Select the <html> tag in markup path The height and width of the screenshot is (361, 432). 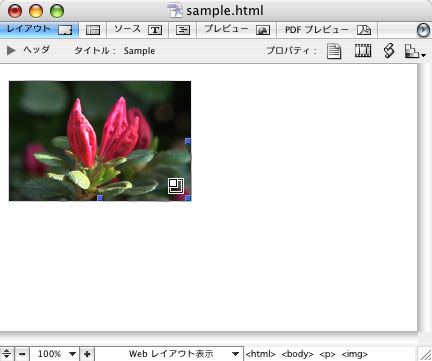(261, 354)
